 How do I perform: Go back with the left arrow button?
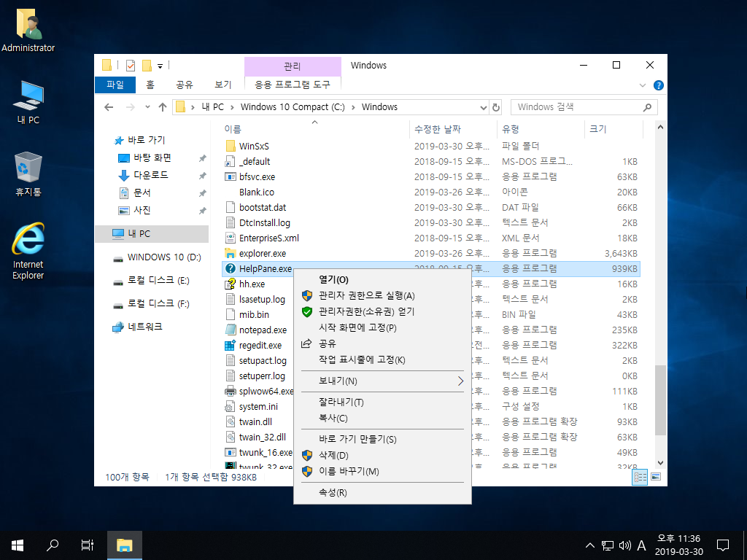(109, 107)
